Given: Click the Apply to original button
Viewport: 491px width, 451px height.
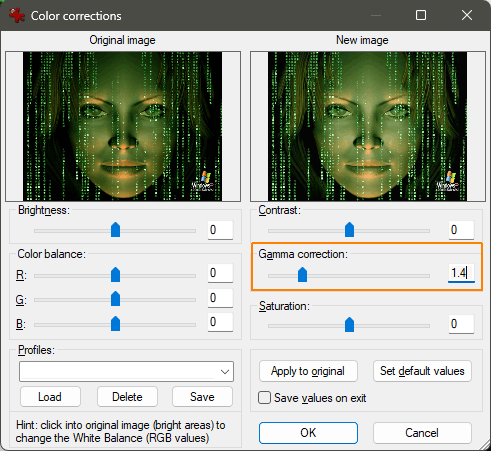Looking at the screenshot, I should [308, 371].
